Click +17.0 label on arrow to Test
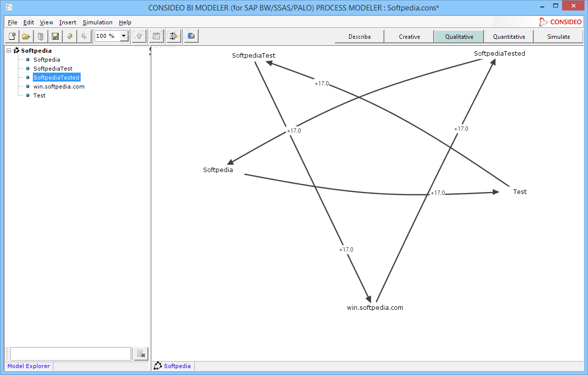Viewport: 588px width, 375px height. click(438, 193)
